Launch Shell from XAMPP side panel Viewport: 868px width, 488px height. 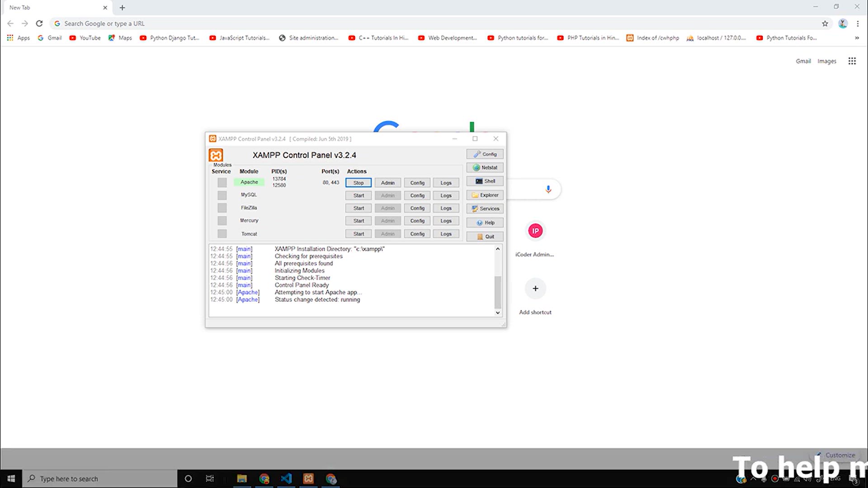pyautogui.click(x=485, y=181)
